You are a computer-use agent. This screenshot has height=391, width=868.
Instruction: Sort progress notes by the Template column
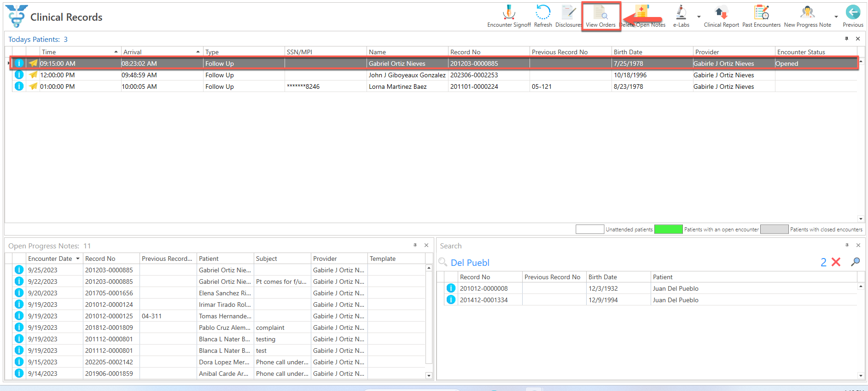coord(396,259)
